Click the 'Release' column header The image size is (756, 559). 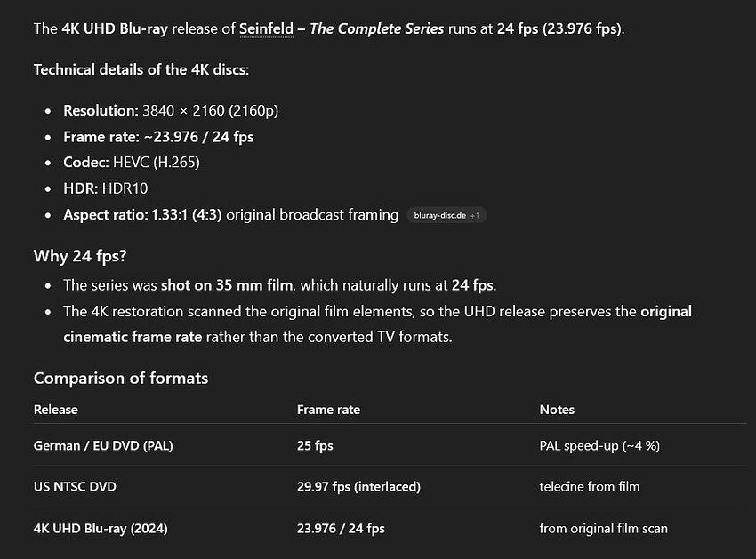pos(55,410)
